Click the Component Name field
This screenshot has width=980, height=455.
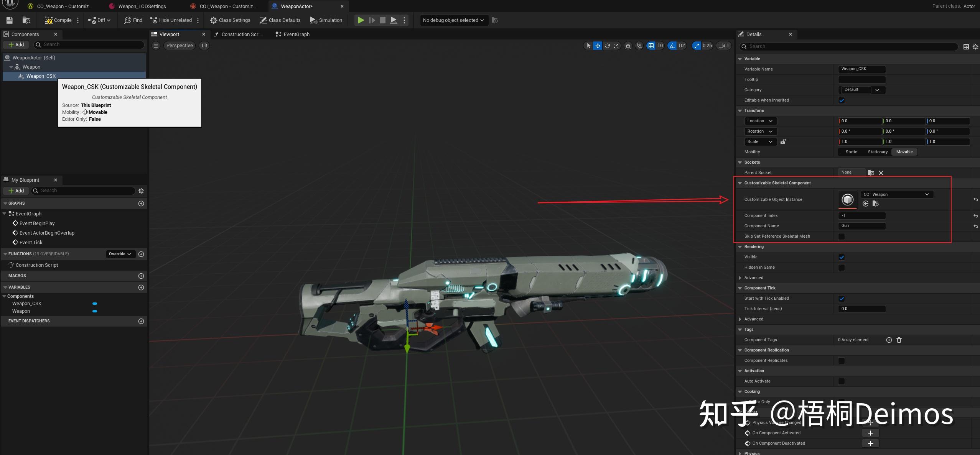861,226
